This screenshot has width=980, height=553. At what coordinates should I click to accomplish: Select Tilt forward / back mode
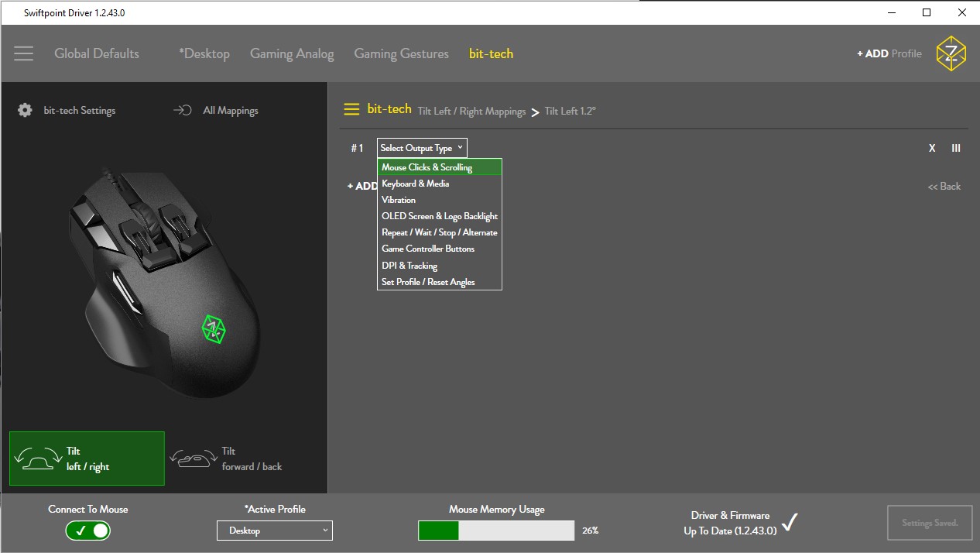pyautogui.click(x=228, y=459)
